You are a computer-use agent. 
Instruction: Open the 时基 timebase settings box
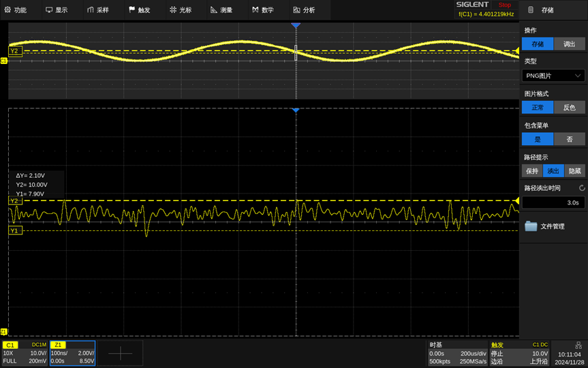pos(457,353)
